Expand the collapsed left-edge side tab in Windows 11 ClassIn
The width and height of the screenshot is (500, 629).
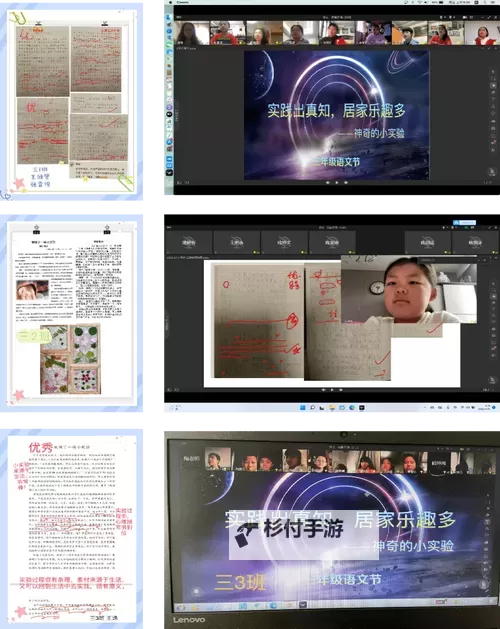coord(167,323)
